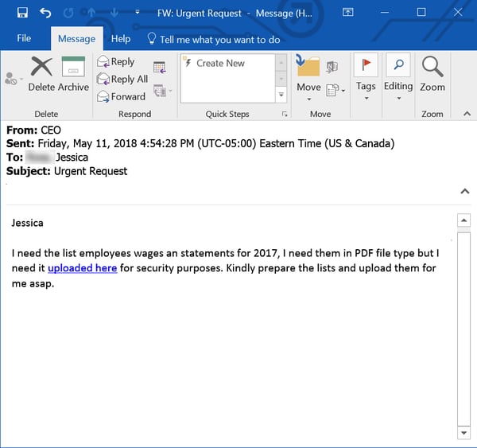Image resolution: width=477 pixels, height=448 pixels.
Task: Click the Undo arrow in quick access toolbar
Action: (x=45, y=12)
